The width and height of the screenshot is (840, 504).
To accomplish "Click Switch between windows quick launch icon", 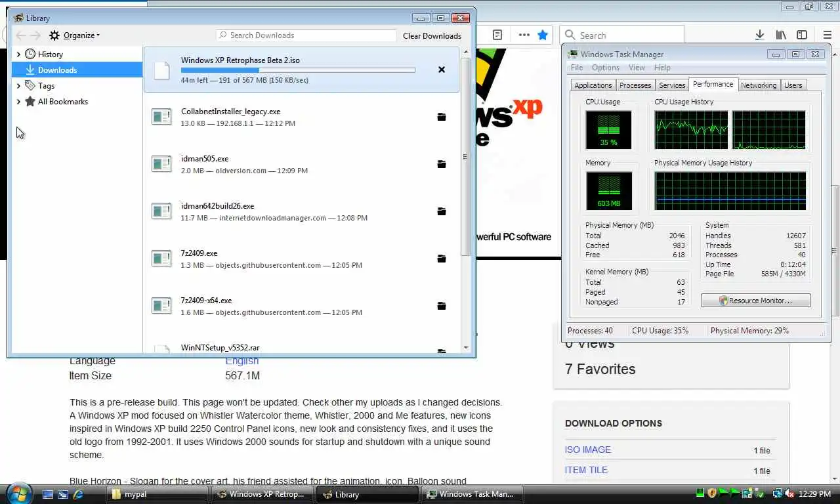I will pyautogui.click(x=63, y=494).
